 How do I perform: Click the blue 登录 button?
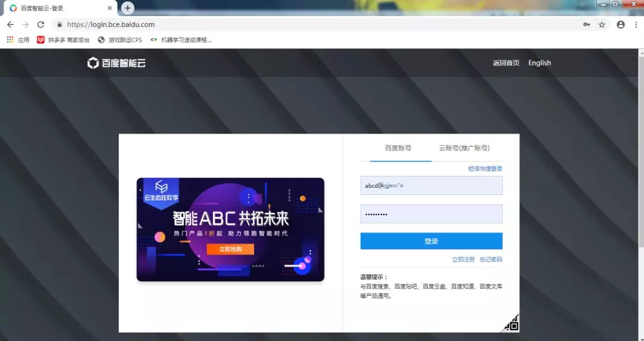click(431, 241)
